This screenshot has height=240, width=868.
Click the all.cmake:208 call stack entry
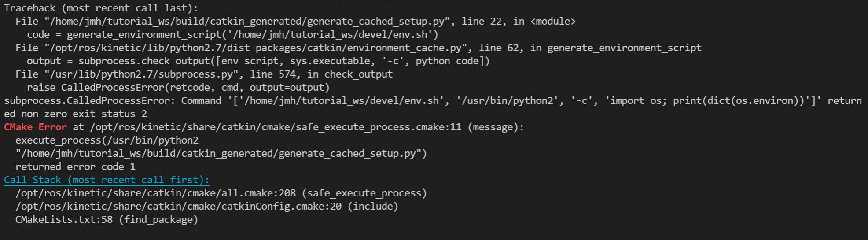[x=156, y=193]
